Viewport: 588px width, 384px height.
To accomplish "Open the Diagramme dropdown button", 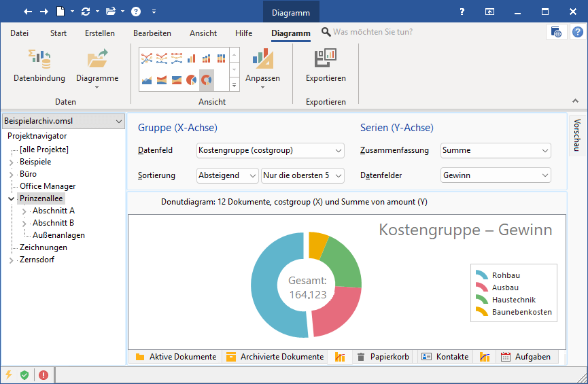I will click(x=97, y=69).
